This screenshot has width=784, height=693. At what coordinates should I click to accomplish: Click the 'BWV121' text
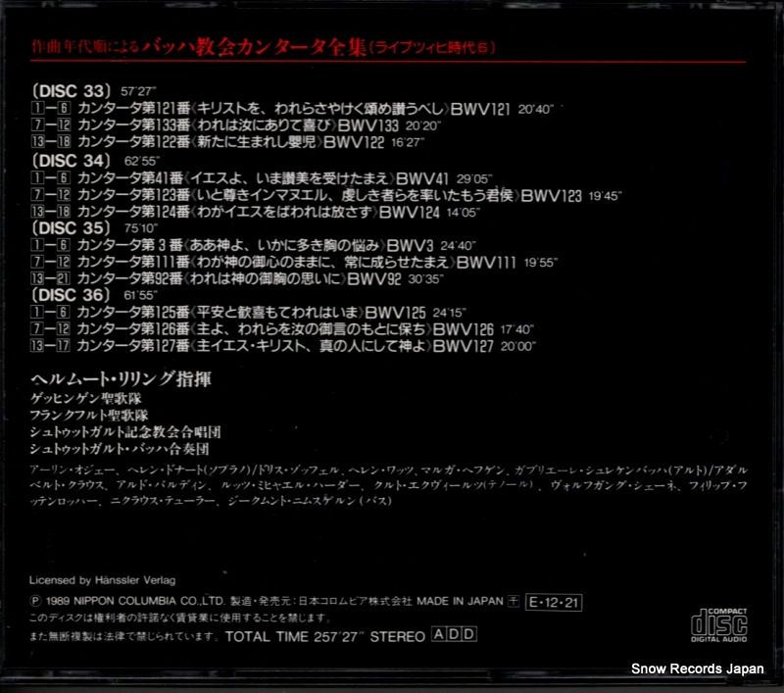[479, 109]
